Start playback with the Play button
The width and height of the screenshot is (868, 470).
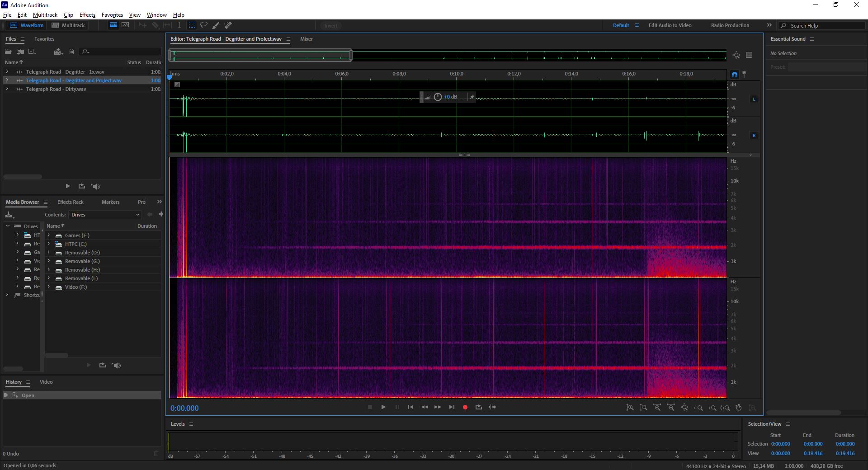coord(383,407)
